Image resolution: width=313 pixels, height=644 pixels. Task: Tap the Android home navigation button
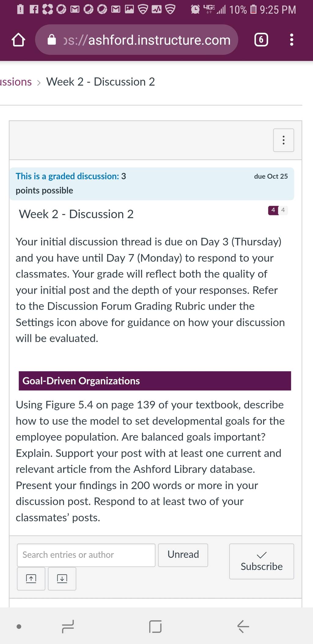pyautogui.click(x=155, y=626)
